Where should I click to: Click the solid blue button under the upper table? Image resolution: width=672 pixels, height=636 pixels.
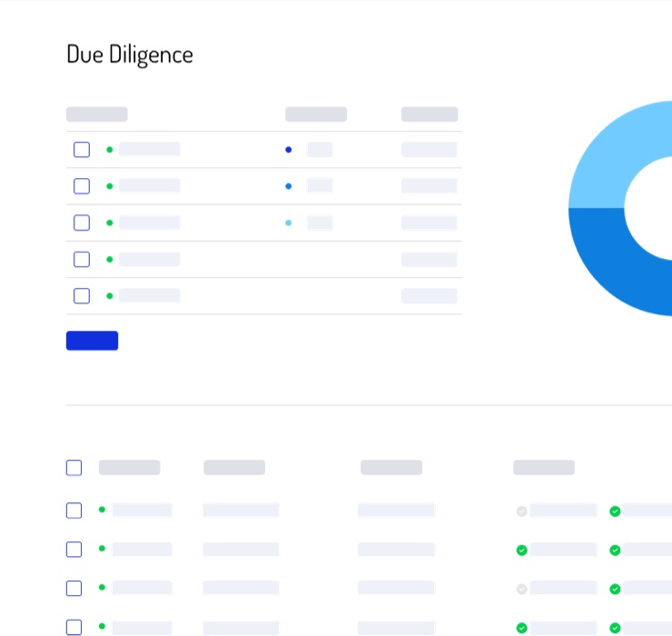coord(92,341)
